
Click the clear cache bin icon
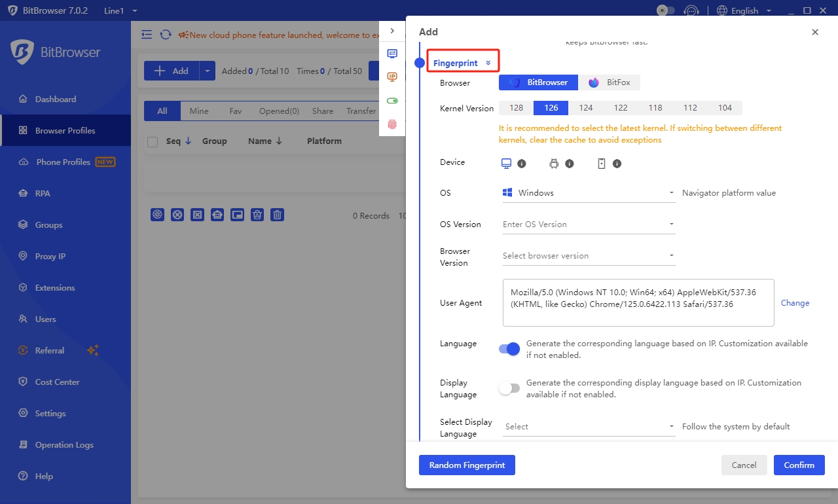[258, 215]
